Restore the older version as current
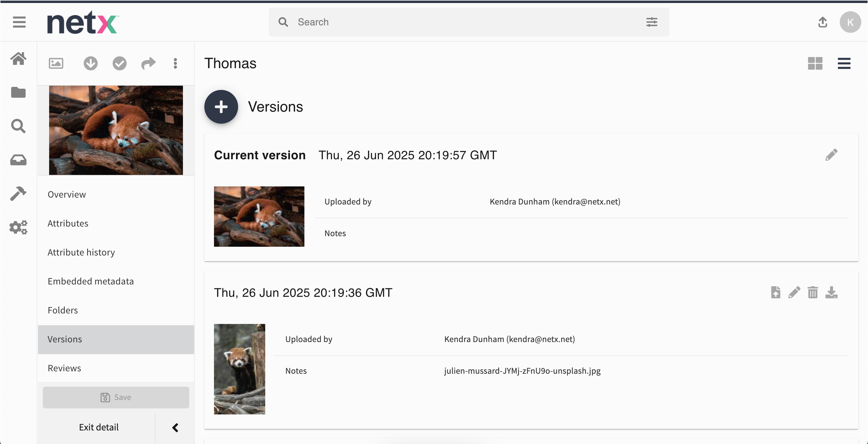This screenshot has width=868, height=444. click(775, 292)
